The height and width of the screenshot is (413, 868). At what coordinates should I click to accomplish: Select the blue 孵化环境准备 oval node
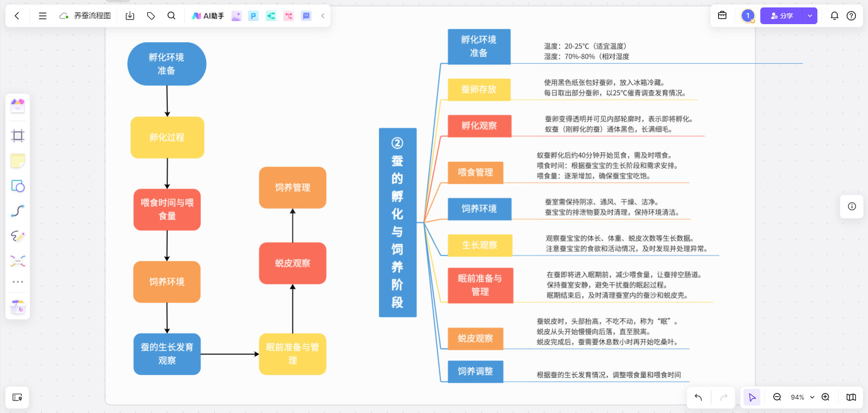click(x=167, y=64)
